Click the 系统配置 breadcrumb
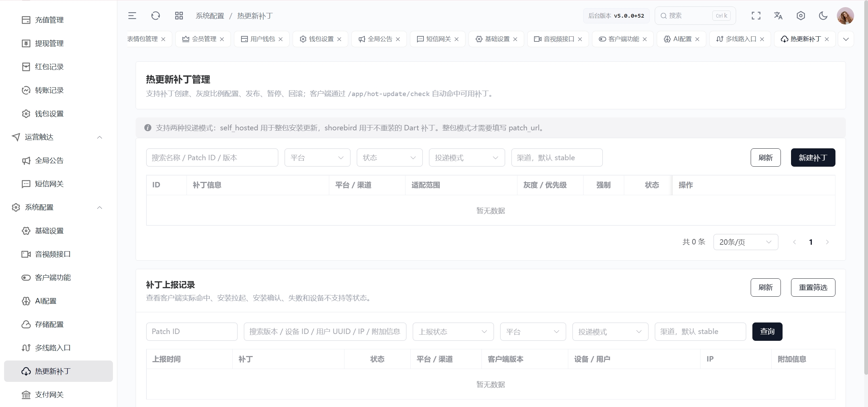 click(x=210, y=16)
